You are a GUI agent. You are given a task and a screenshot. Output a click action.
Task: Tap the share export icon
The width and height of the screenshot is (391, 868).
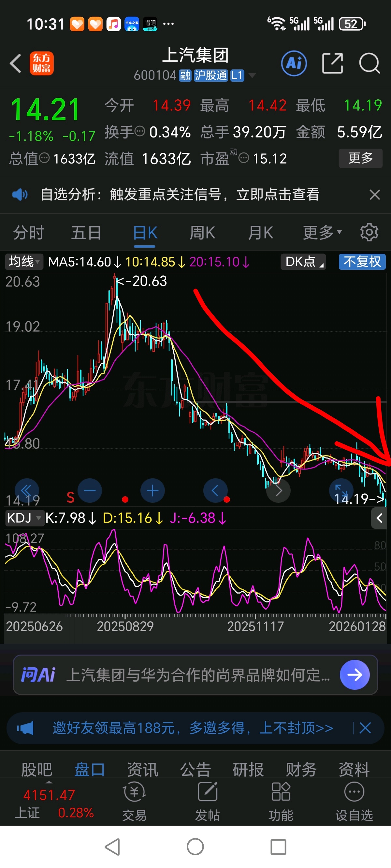(333, 63)
